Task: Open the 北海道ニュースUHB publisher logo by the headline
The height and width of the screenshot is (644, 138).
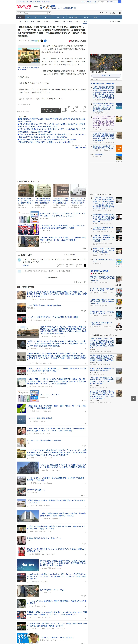Action: 77,41
